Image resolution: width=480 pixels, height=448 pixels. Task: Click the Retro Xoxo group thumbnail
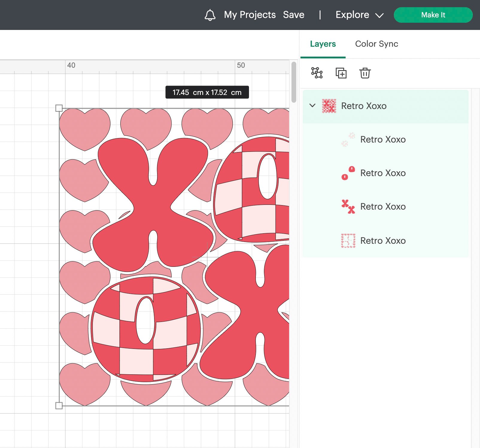pyautogui.click(x=329, y=106)
